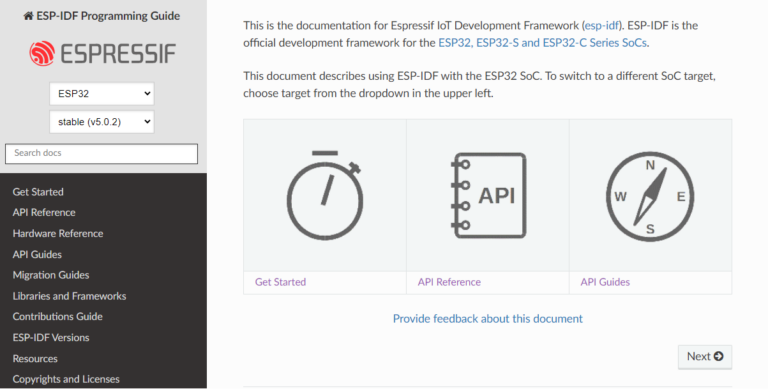Select ESP-IDF Versions in sidebar

51,338
